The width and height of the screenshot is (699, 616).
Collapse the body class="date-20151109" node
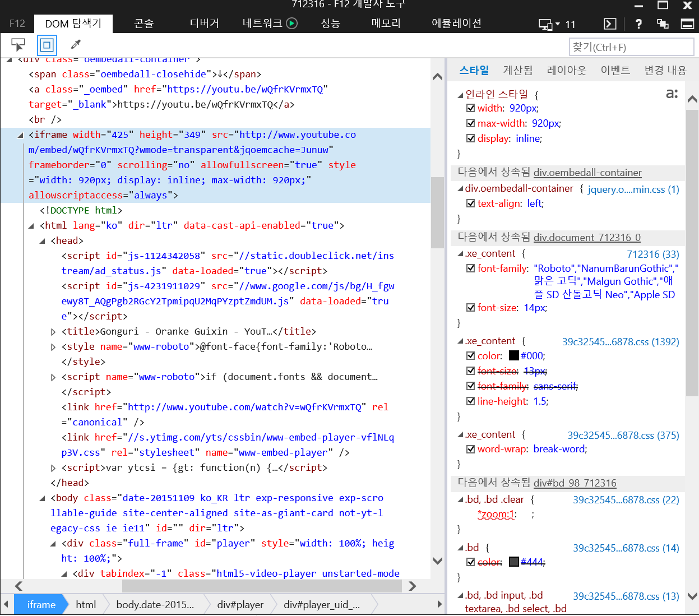pos(43,498)
